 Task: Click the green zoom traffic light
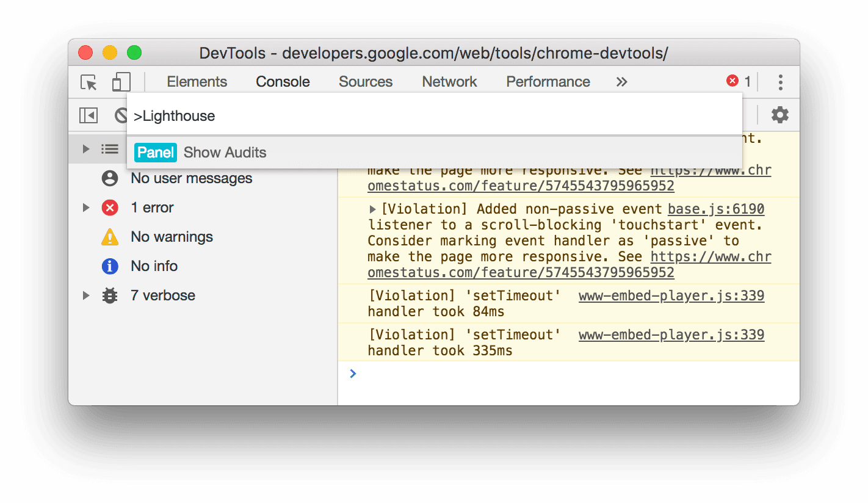click(x=134, y=52)
